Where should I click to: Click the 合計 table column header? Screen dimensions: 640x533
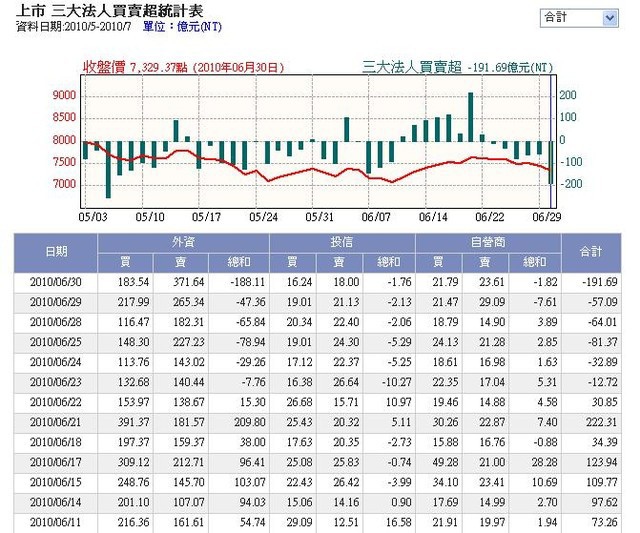pyautogui.click(x=591, y=252)
